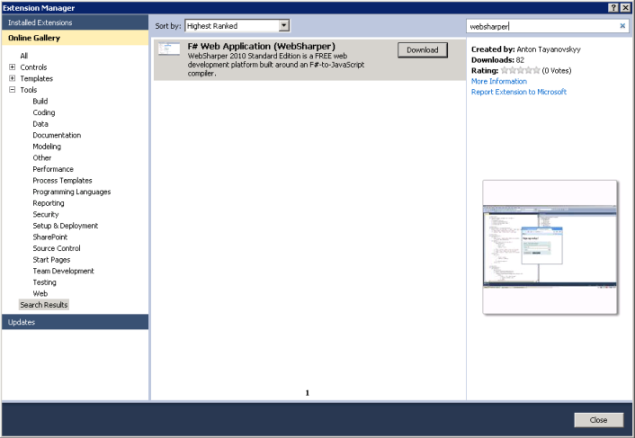Click the rating stars
Image resolution: width=635 pixels, height=438 pixels.
click(x=520, y=70)
